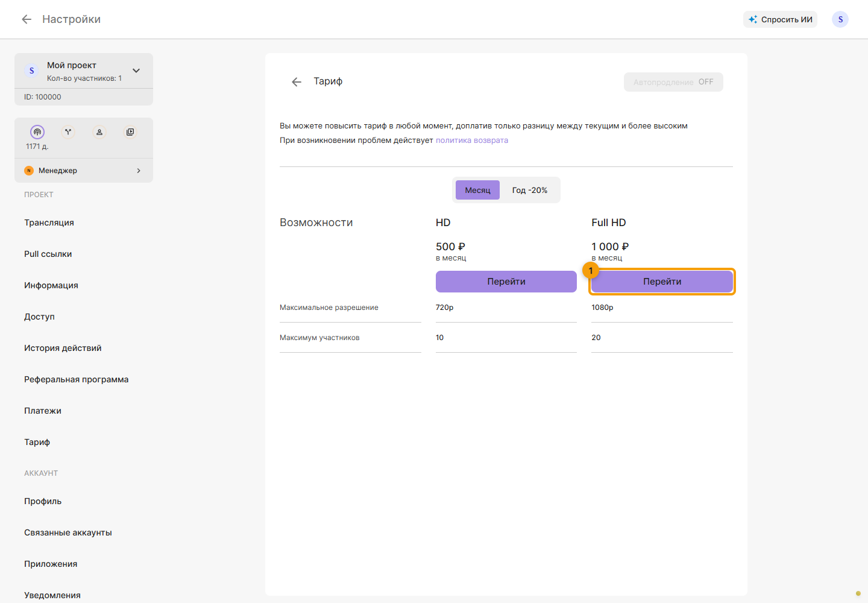The image size is (868, 603).
Task: Click the ID: 100000 text
Action: [x=42, y=97]
